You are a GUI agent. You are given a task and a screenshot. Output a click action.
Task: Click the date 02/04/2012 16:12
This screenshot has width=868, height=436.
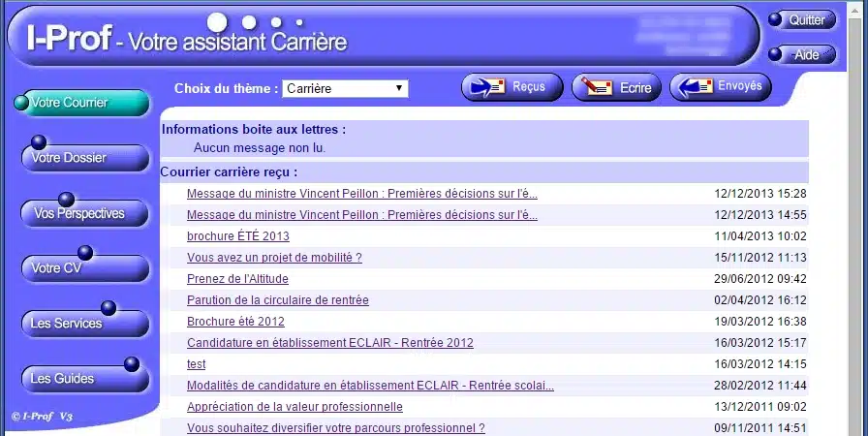tap(760, 300)
